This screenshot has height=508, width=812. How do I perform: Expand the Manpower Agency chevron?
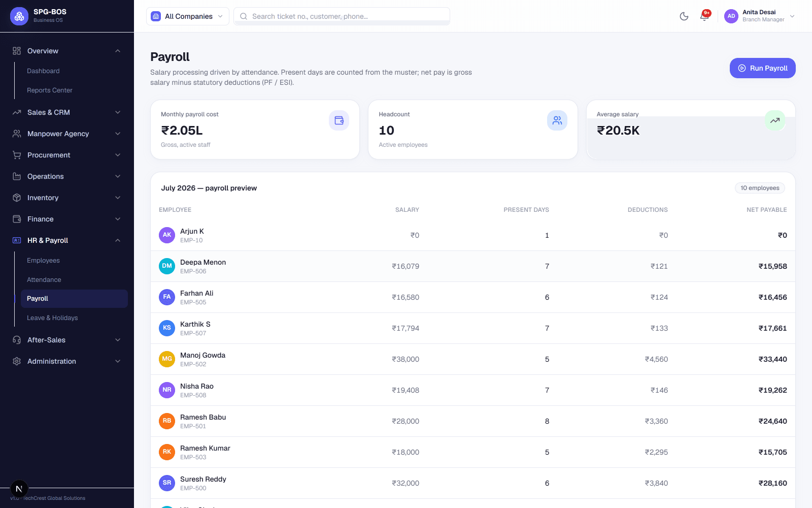pos(118,134)
